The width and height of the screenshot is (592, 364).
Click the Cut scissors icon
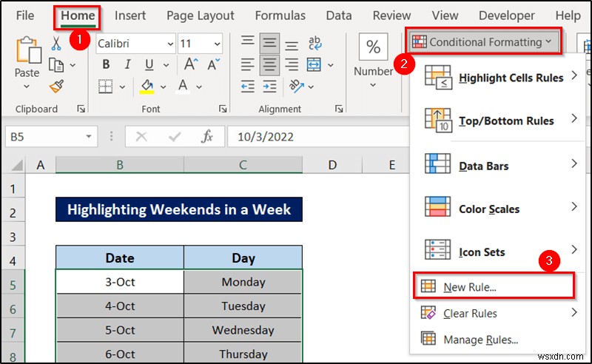click(x=56, y=44)
